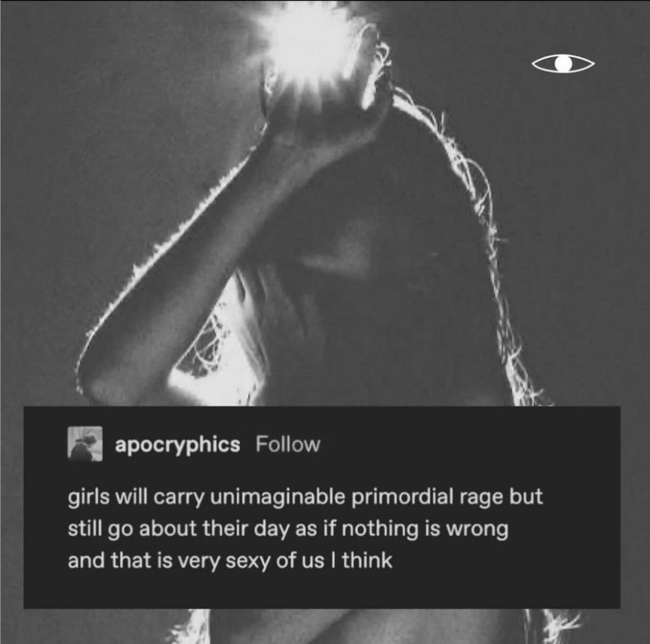Open the apocryphics avatar thumbnail
Image resolution: width=650 pixels, height=644 pixels.
[85, 444]
